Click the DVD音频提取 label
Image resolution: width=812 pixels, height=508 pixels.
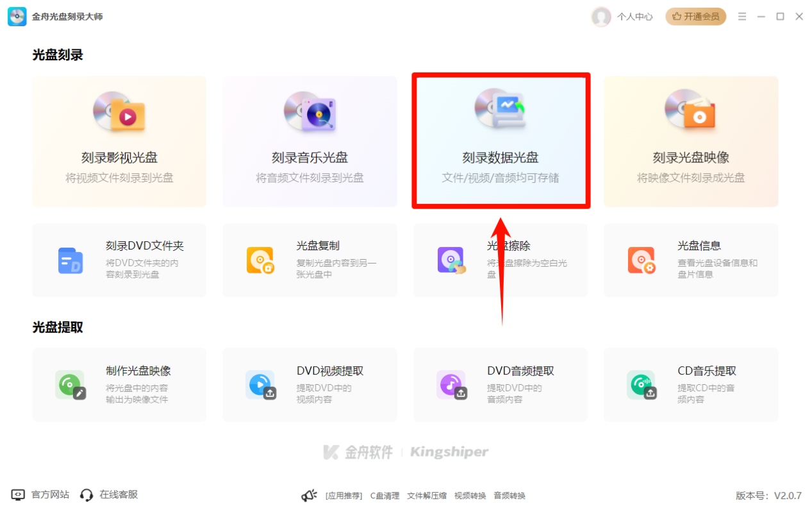520,371
